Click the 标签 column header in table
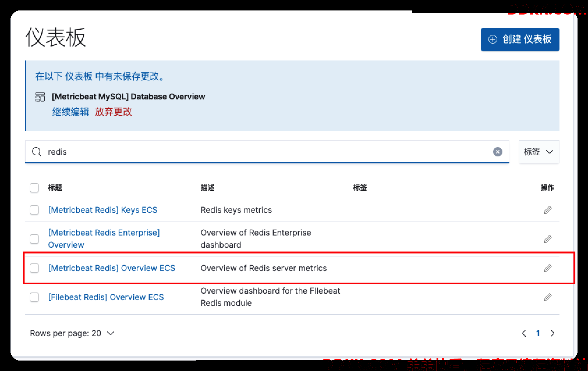The image size is (588, 371). 360,188
